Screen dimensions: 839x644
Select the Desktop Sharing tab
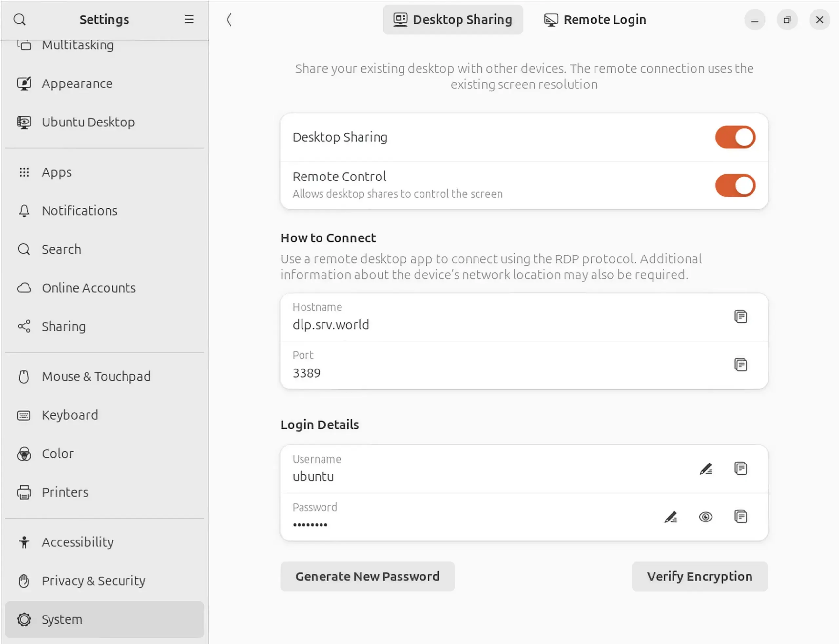pos(453,20)
